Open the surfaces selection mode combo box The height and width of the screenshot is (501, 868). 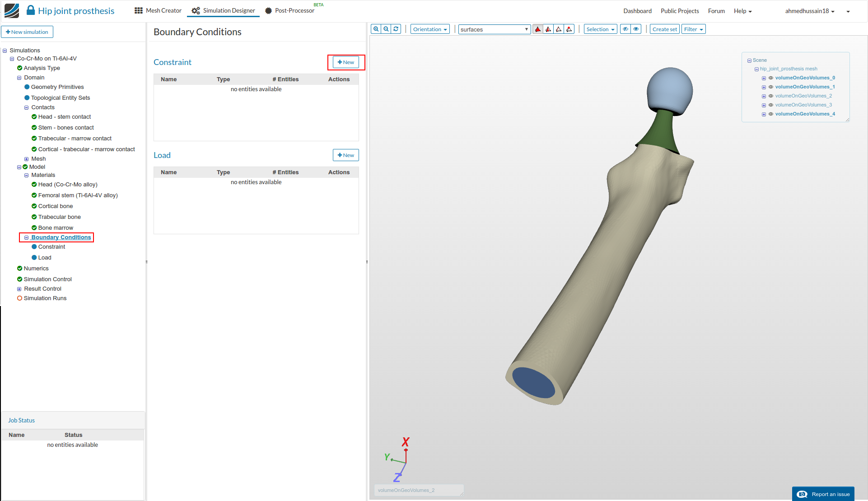494,29
